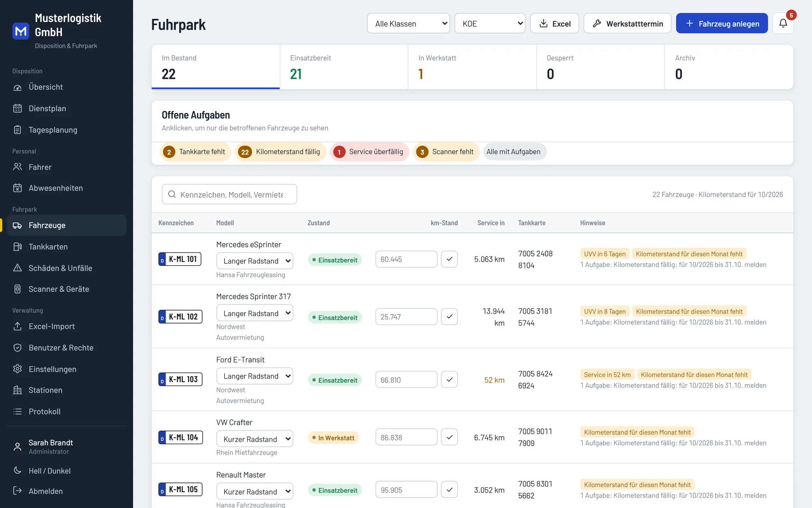Focus the Kennzeichen search field
The width and height of the screenshot is (812, 508).
pos(229,194)
